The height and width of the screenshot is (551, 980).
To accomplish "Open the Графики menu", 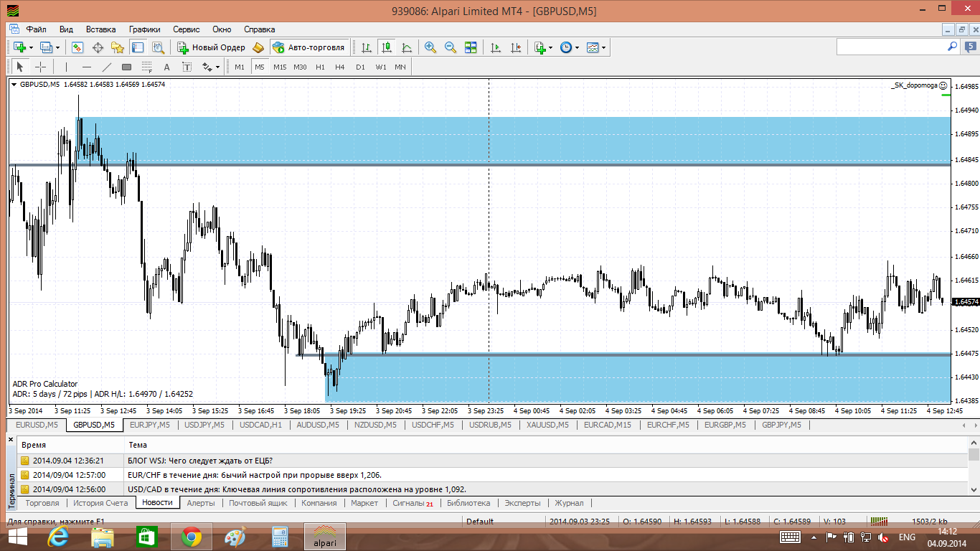I will pyautogui.click(x=144, y=29).
